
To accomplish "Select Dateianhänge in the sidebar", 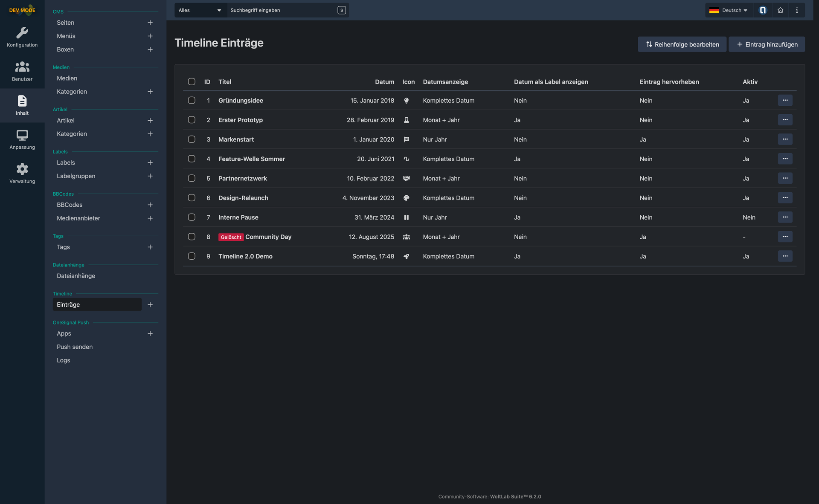I will click(x=76, y=276).
